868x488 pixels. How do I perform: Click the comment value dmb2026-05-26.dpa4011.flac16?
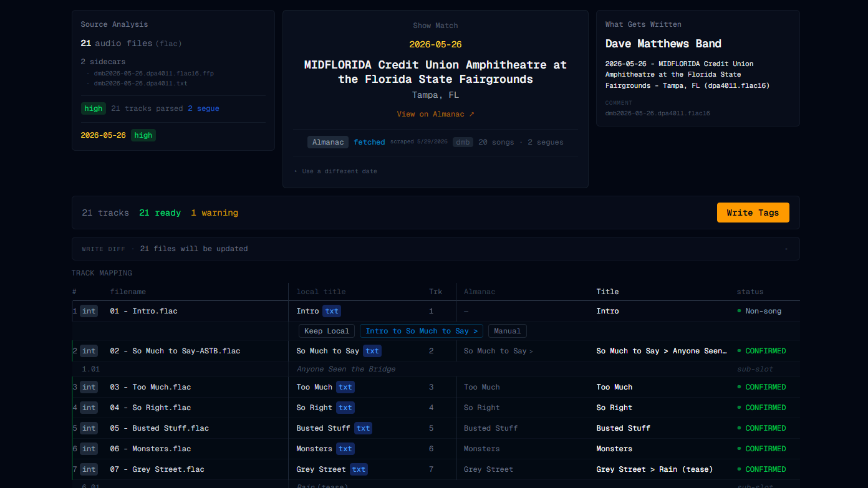(x=658, y=113)
